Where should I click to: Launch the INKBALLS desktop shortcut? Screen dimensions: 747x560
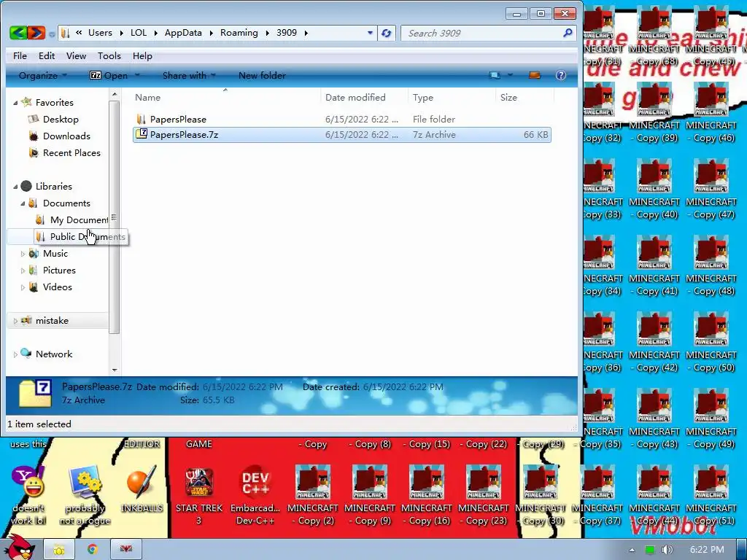(142, 487)
